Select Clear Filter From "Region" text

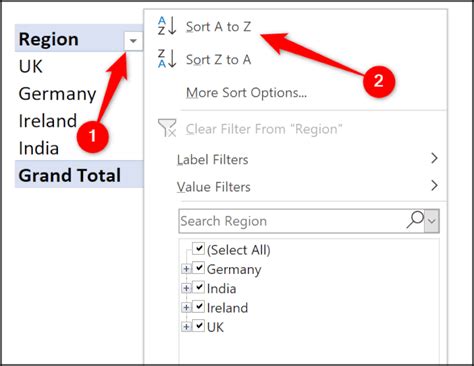click(x=264, y=129)
